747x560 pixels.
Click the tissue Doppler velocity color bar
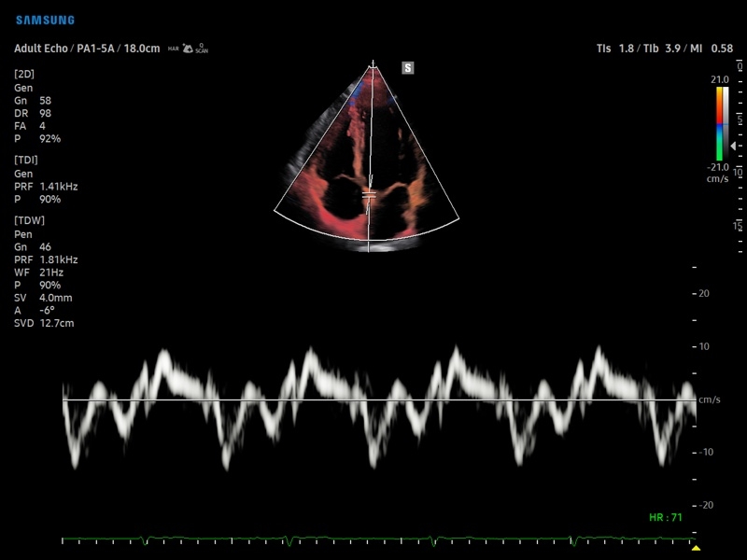pos(720,124)
